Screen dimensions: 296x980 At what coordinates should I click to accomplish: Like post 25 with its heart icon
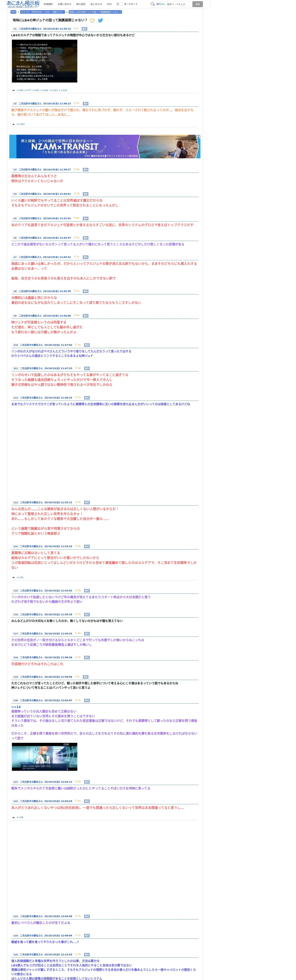(x=76, y=954)
